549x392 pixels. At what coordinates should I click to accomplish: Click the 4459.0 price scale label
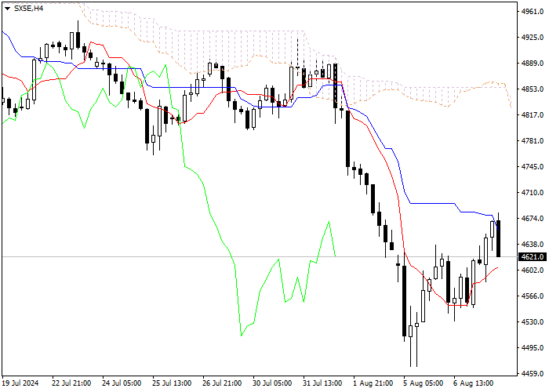533,374
